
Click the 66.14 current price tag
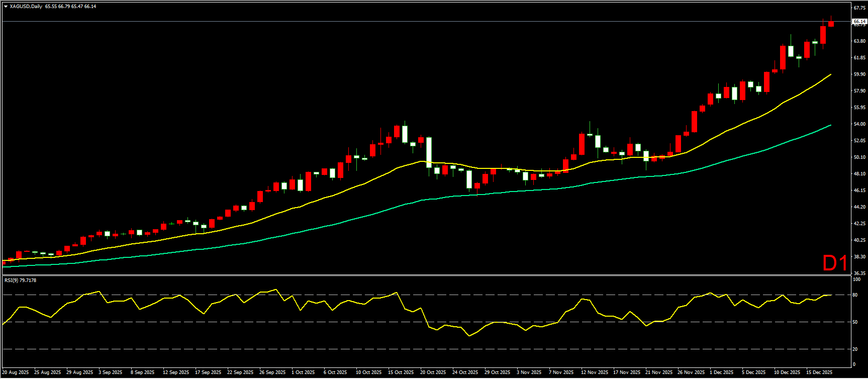[859, 22]
